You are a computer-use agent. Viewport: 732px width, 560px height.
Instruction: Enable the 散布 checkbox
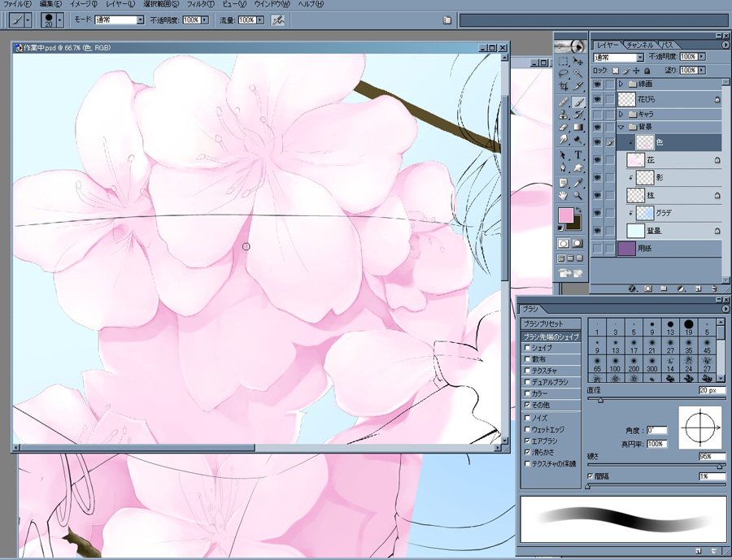528,359
